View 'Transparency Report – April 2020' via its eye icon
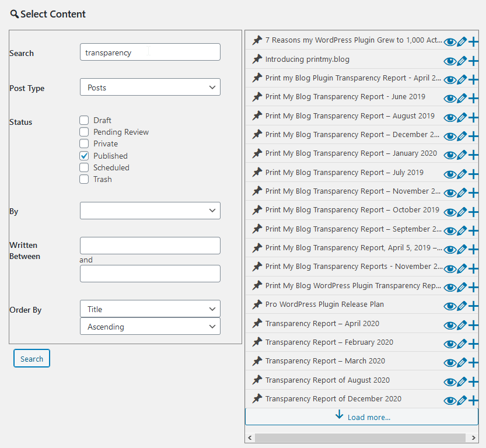486x448 pixels. tap(450, 325)
